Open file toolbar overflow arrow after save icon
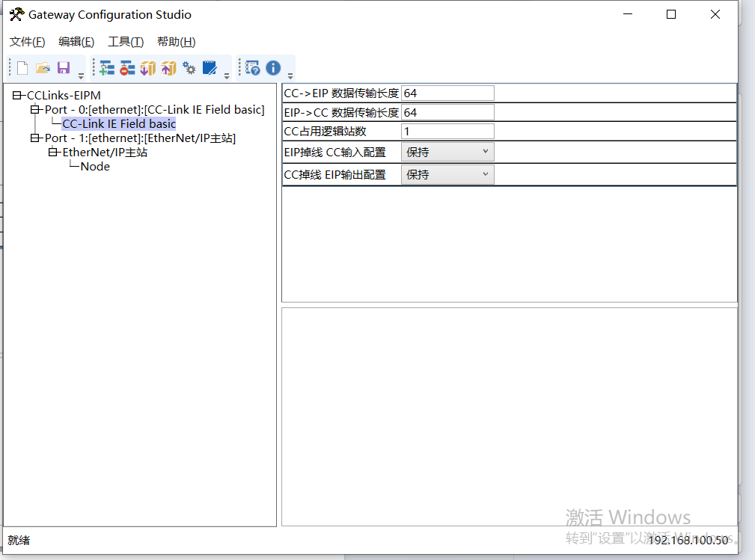 click(81, 76)
